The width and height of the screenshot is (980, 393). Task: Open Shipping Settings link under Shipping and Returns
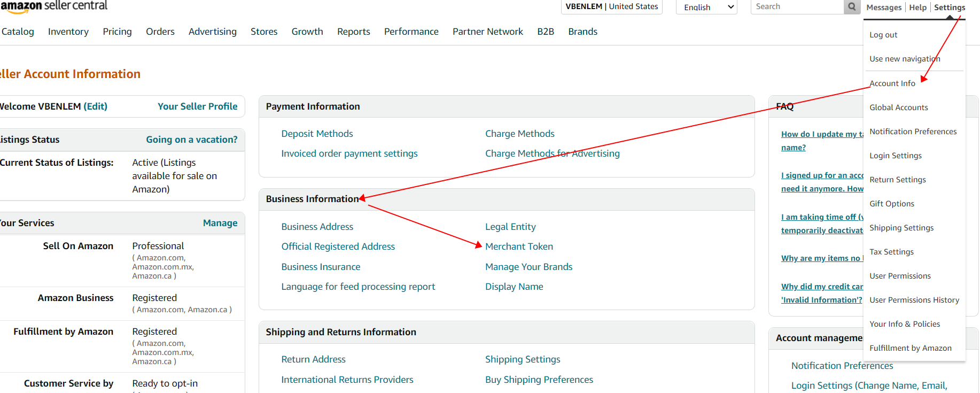523,359
